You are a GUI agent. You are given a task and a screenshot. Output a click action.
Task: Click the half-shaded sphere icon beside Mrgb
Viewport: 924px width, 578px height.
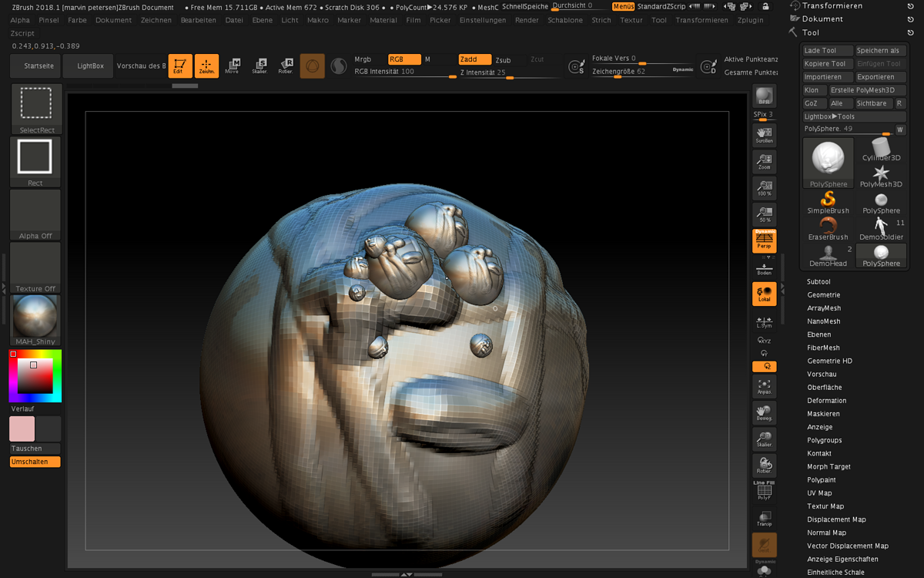pos(338,66)
